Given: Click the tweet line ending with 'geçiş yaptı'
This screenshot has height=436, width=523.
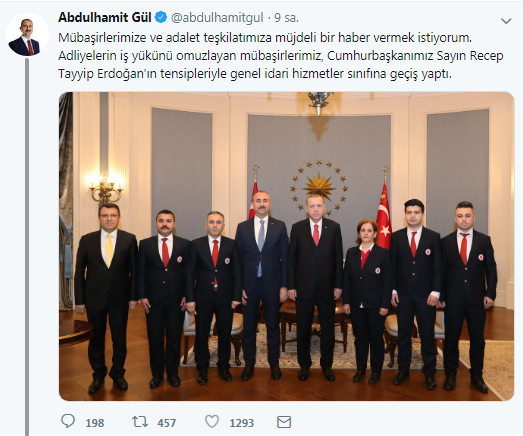Looking at the screenshot, I should coord(255,74).
